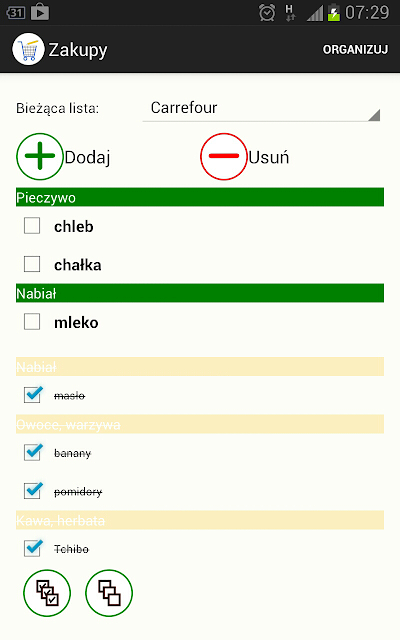Uncheck the Tchibo checkbox
The width and height of the screenshot is (400, 640).
pos(33,548)
